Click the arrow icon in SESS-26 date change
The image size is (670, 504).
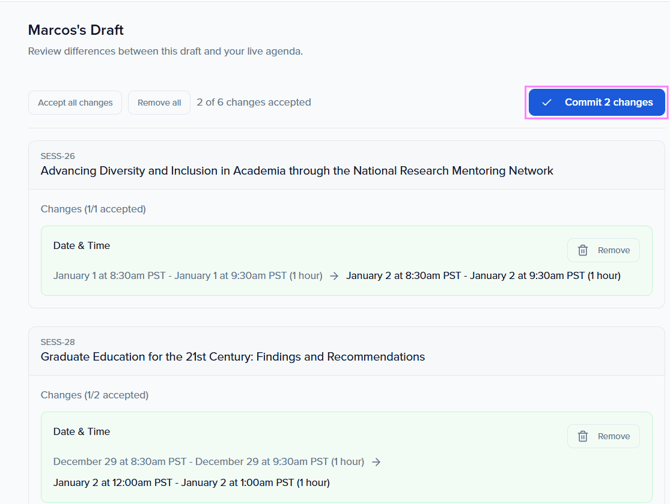point(334,276)
